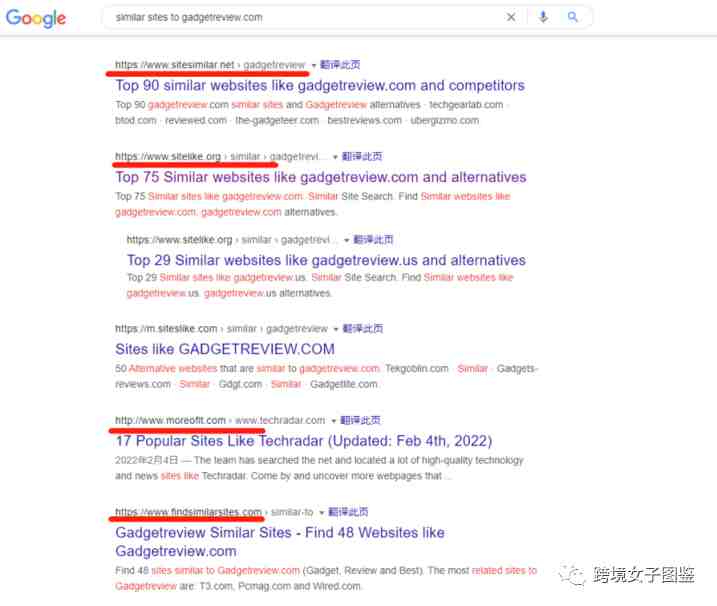Open "Top 90 similar websites like gadgetreview.com" result
Viewport: 717px width, 606px height.
coord(320,86)
